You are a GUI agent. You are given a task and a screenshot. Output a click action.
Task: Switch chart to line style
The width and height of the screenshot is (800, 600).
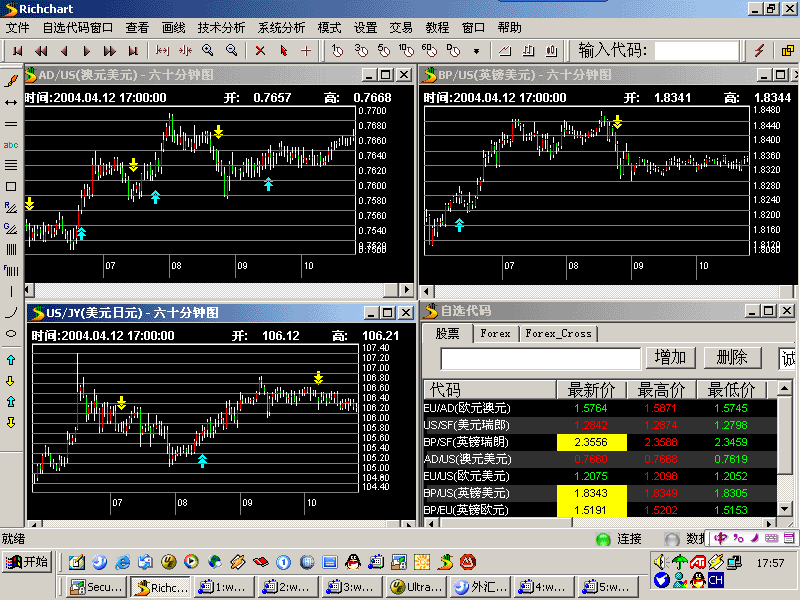click(505, 50)
